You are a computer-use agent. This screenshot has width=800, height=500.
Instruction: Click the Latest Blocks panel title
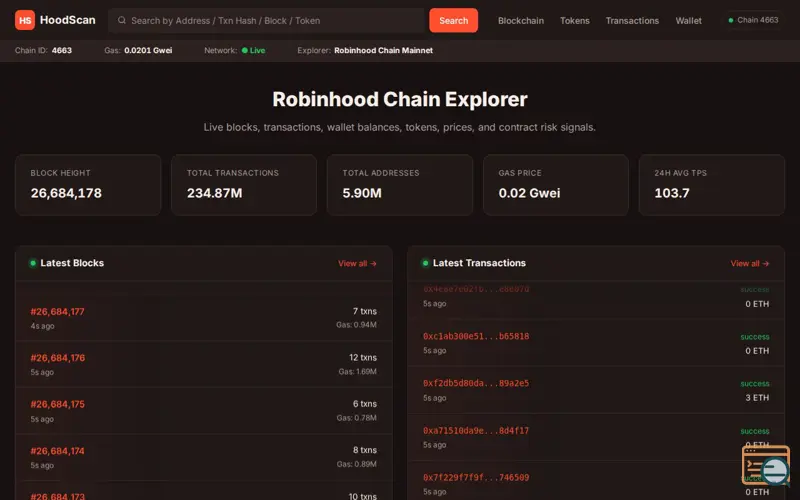[72, 263]
